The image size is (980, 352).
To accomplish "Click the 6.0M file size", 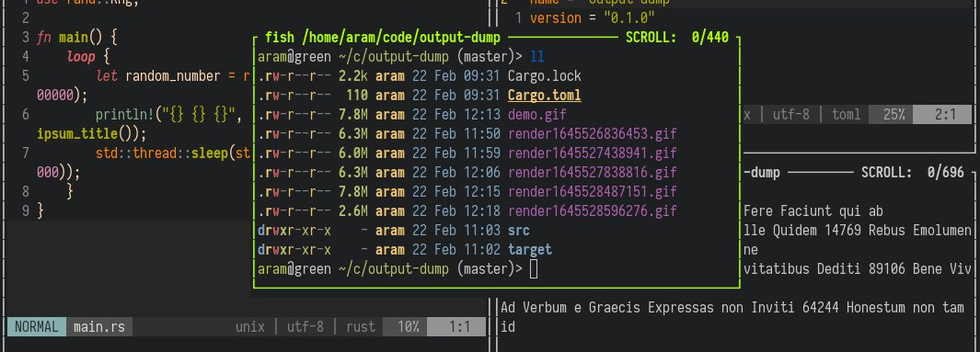I will point(353,153).
